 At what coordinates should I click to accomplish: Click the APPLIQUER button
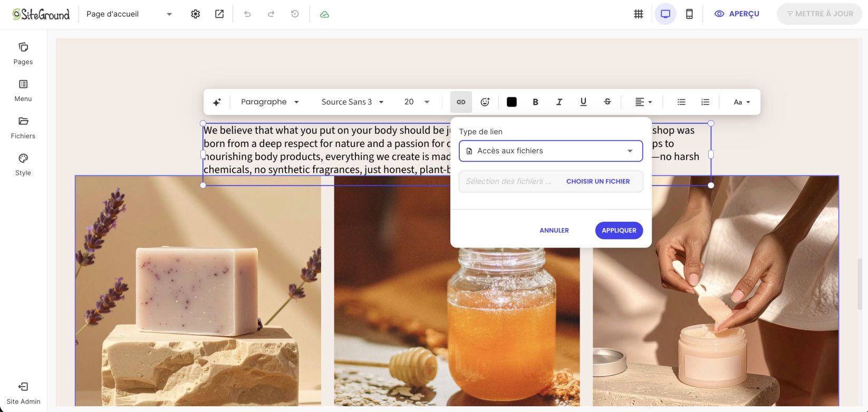click(x=619, y=230)
